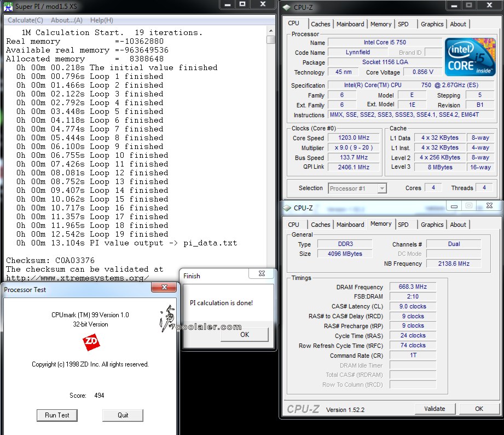Click the Validate button in CPU-Z
Image resolution: width=504 pixels, height=435 pixels.
coord(435,409)
